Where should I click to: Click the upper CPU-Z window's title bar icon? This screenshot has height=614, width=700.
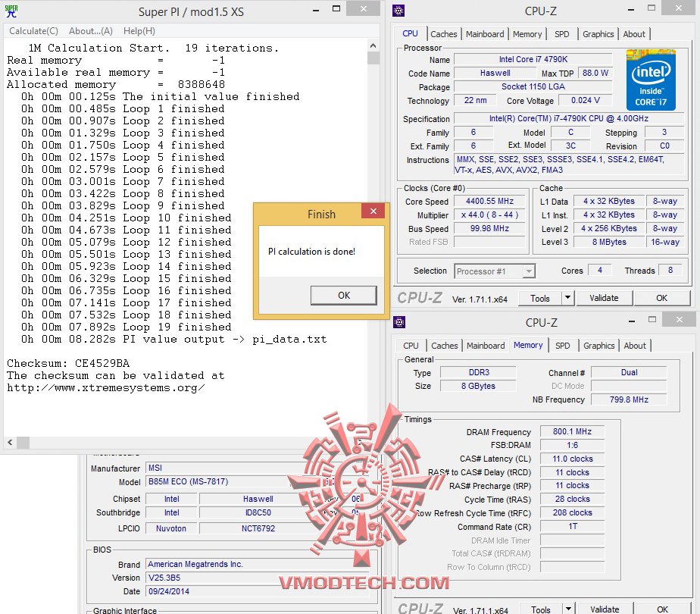click(x=398, y=11)
